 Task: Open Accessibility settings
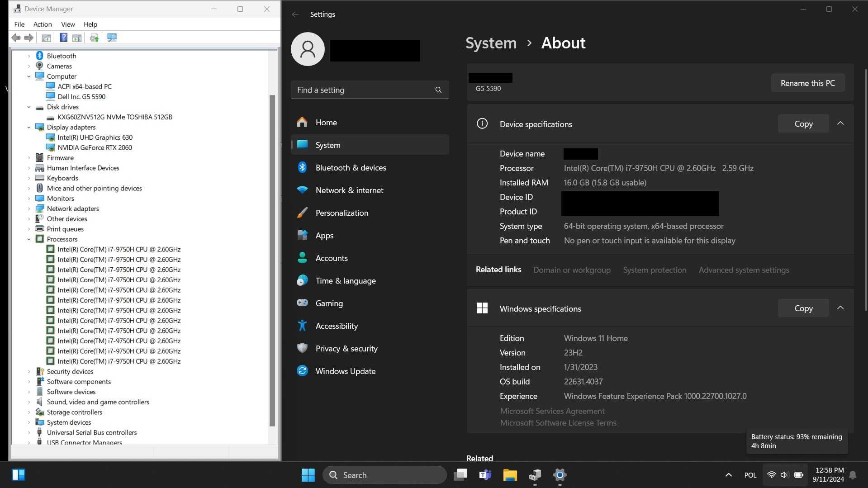click(x=370, y=326)
